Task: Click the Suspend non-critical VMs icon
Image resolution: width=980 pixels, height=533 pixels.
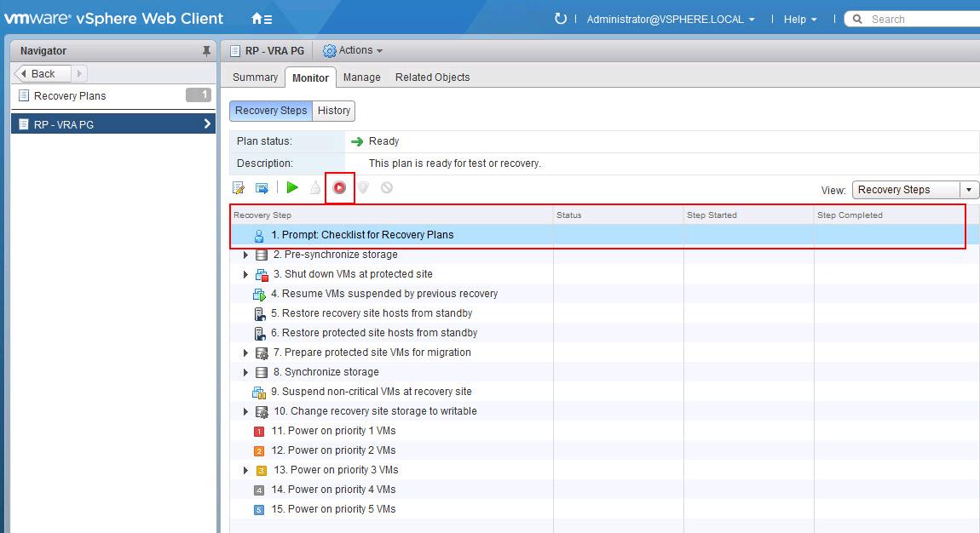Action: pos(259,392)
